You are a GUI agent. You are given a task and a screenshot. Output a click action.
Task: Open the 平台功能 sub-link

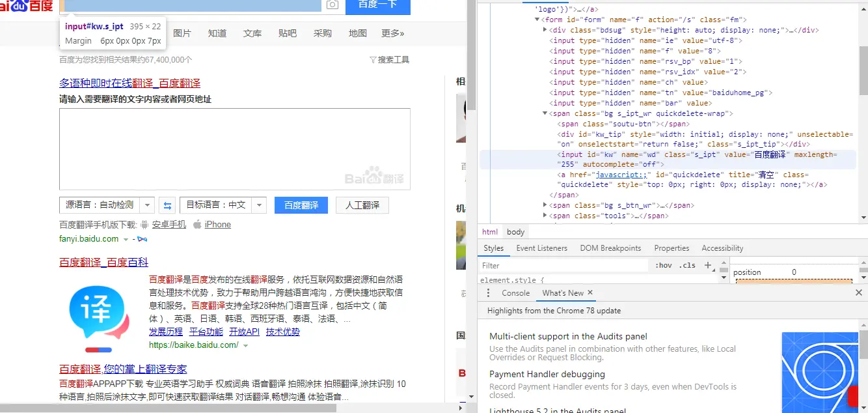[x=206, y=332]
